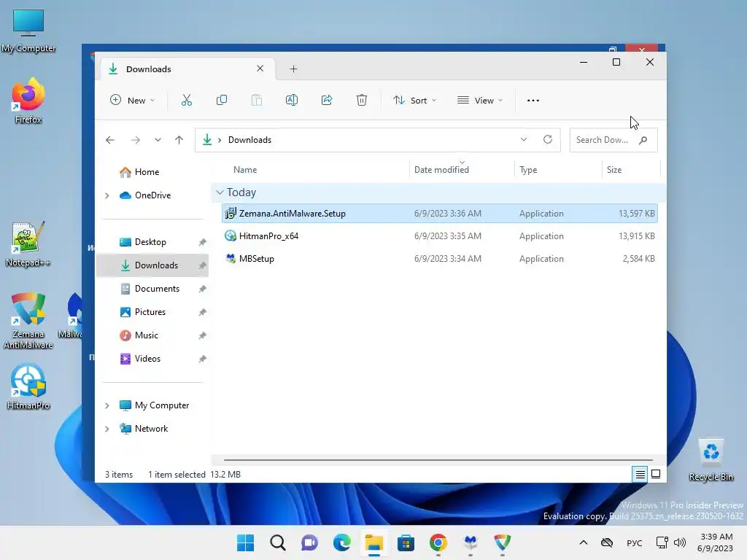Open Desktop in navigation pane
This screenshot has height=560, width=747.
point(150,242)
